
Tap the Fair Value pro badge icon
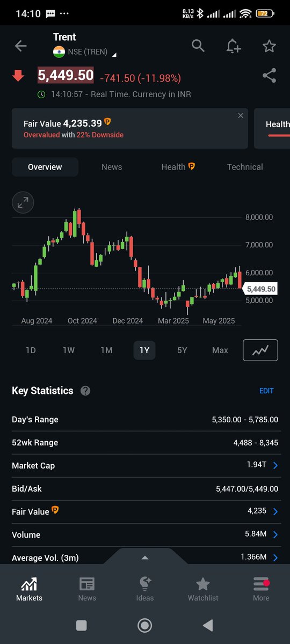pyautogui.click(x=107, y=122)
